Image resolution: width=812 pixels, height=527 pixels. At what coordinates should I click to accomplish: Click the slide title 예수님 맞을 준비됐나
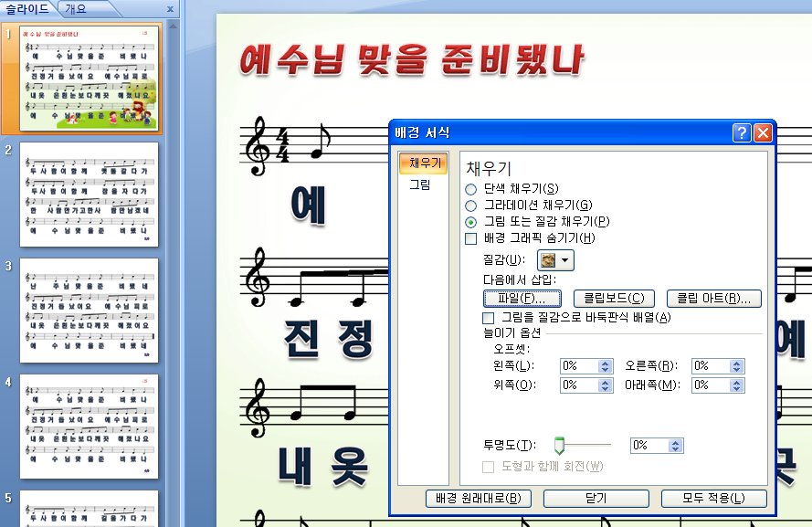click(x=412, y=59)
